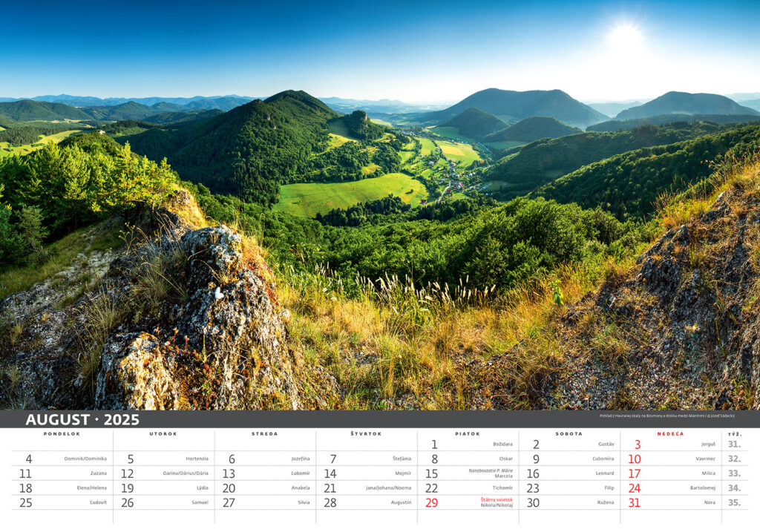
Task: Select date 21 Jana/Johana/Noema
Action: pos(366,488)
